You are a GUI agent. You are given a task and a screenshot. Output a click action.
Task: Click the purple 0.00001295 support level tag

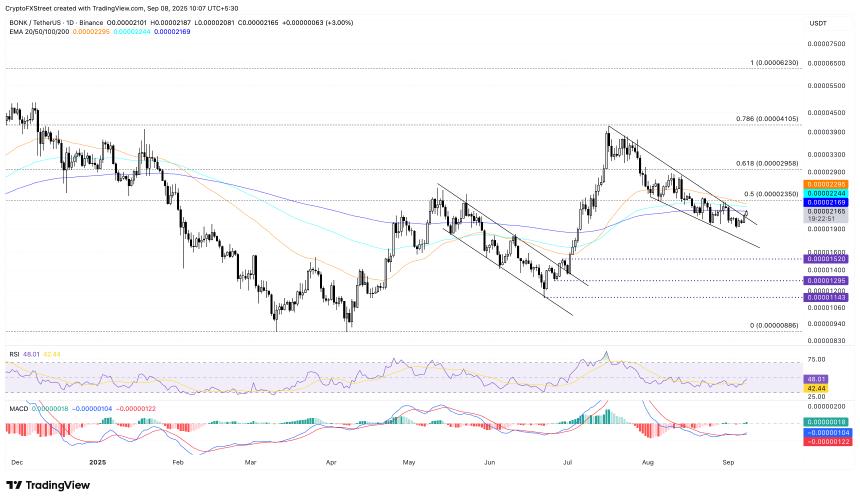pyautogui.click(x=826, y=280)
